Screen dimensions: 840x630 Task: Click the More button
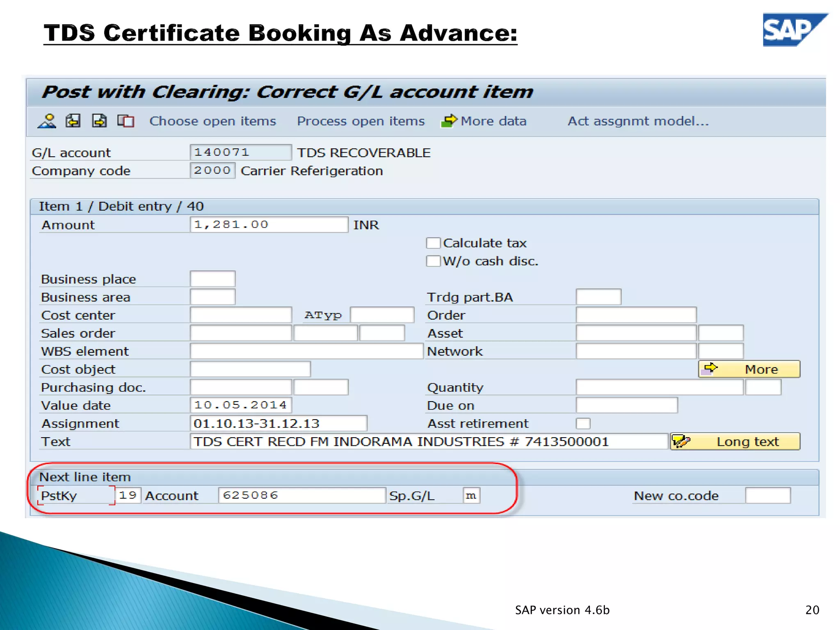(749, 369)
